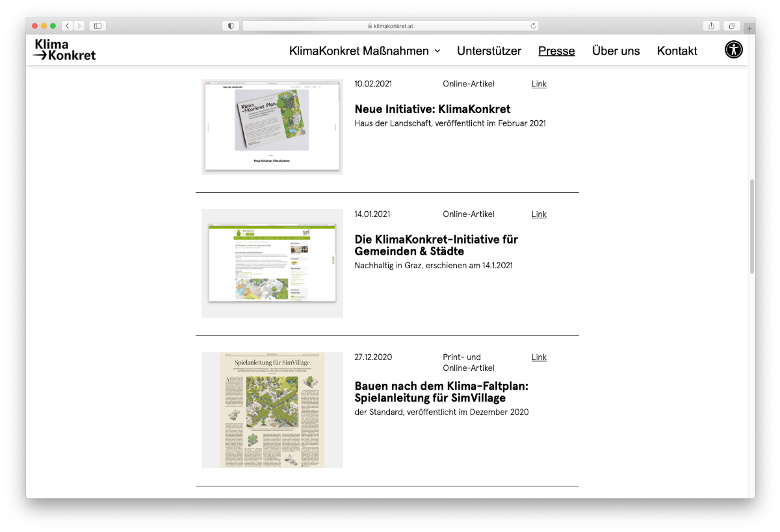Open the Safari share button
The image size is (780, 532).
pyautogui.click(x=711, y=26)
